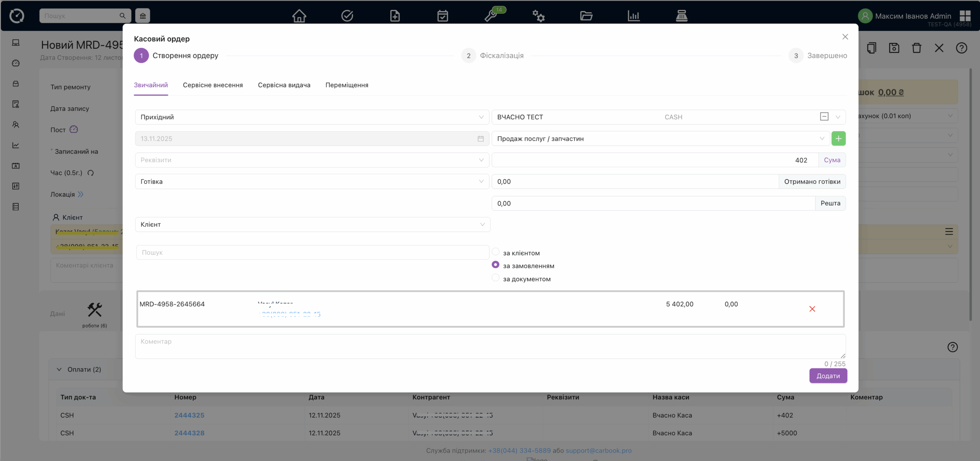Open the 'Клієнт' counterparty dropdown

(312, 225)
